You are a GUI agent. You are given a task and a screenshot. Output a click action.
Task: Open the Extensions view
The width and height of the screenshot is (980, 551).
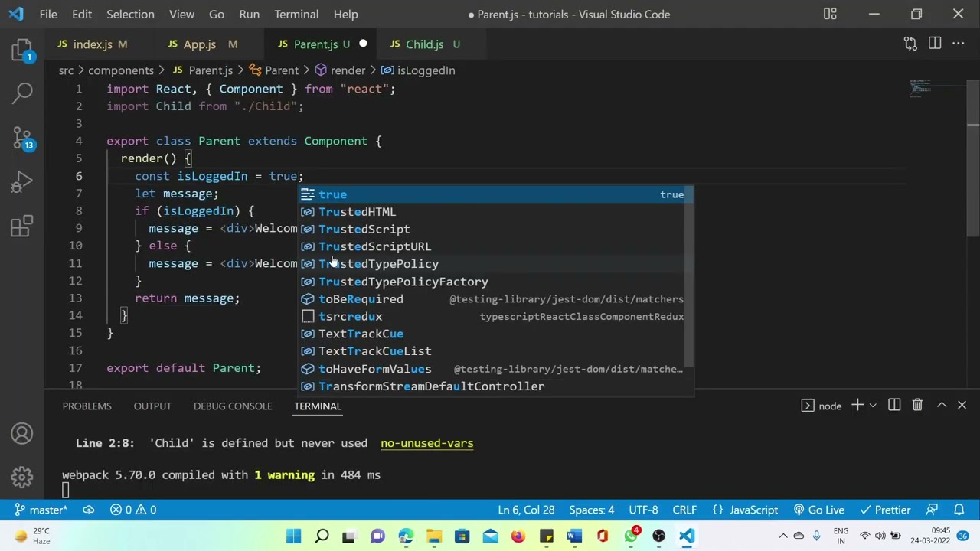tap(22, 227)
